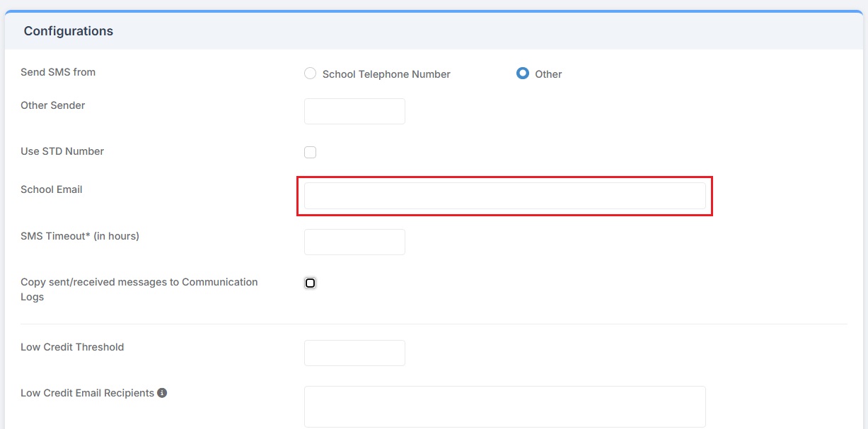
Task: Click the "Copy sent/received messages" label text
Action: pyautogui.click(x=139, y=282)
